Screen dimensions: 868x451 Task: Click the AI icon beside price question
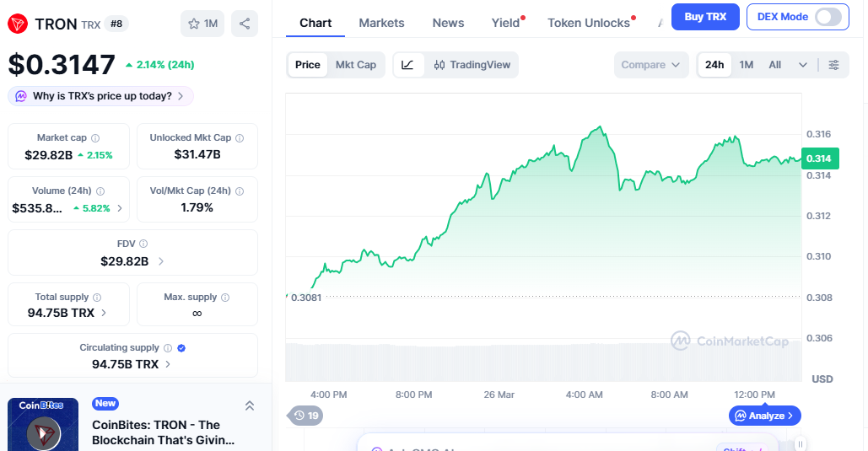(21, 96)
